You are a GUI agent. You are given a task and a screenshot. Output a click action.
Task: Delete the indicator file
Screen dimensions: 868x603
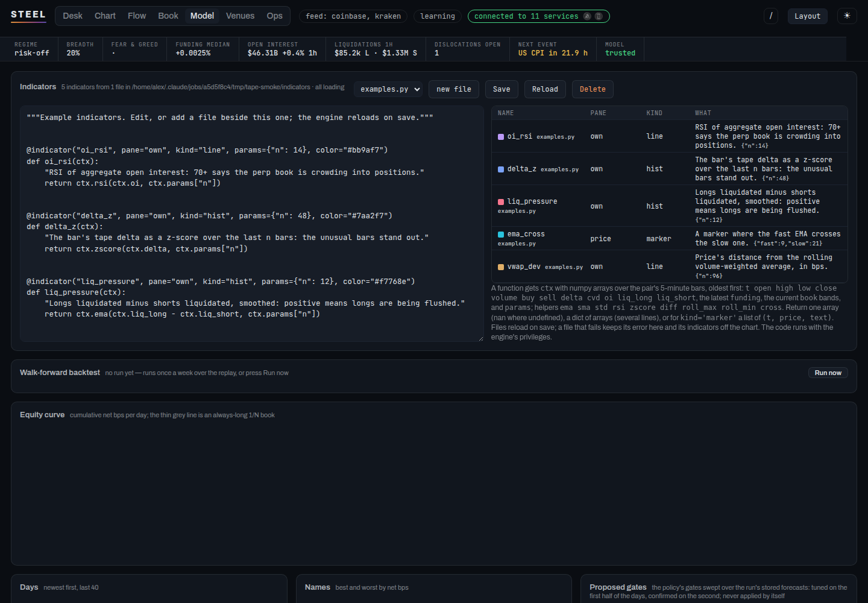coord(593,89)
